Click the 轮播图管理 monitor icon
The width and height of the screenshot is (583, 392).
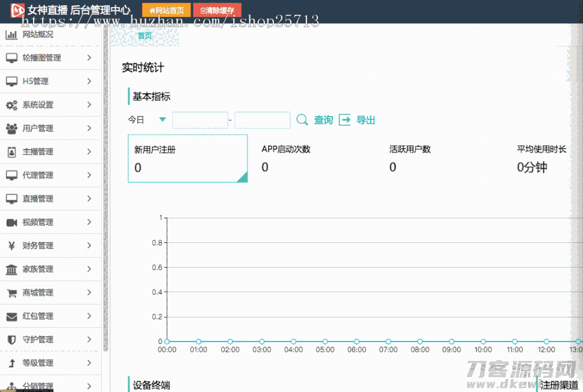(x=12, y=58)
